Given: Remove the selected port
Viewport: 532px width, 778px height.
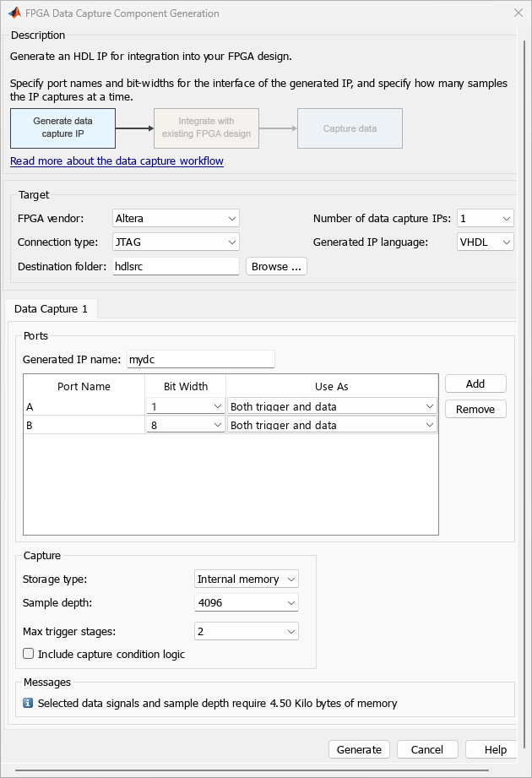Looking at the screenshot, I should (475, 410).
